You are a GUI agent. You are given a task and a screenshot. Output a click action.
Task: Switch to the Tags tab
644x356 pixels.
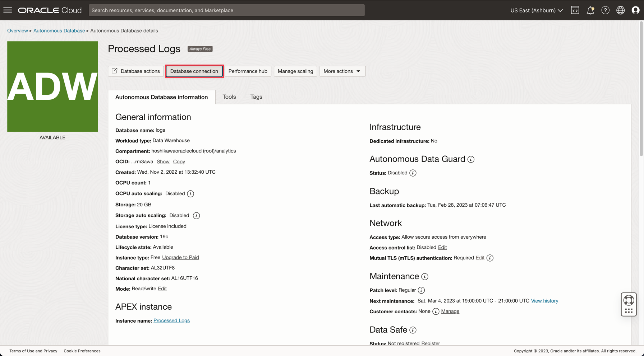coord(256,97)
